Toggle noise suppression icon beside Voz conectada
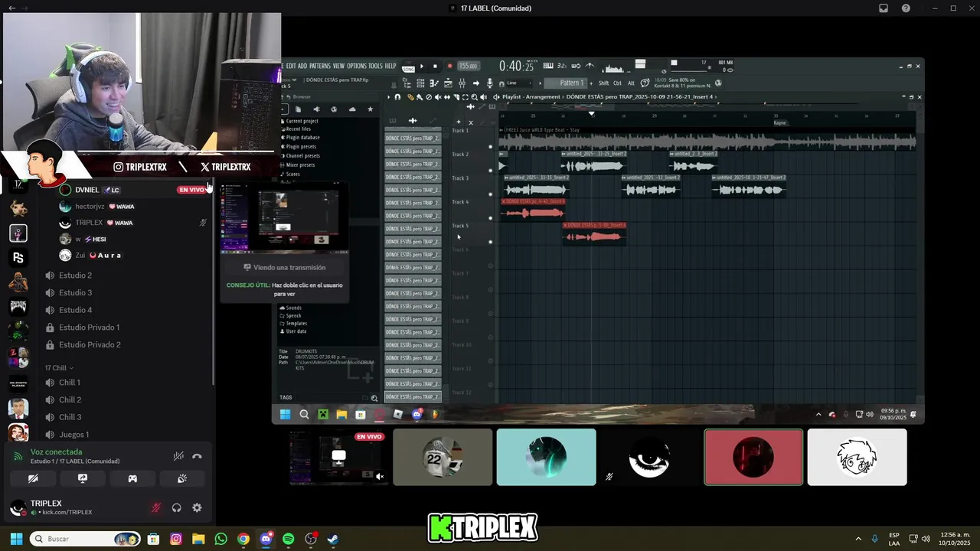The height and width of the screenshot is (551, 980). pos(178,456)
